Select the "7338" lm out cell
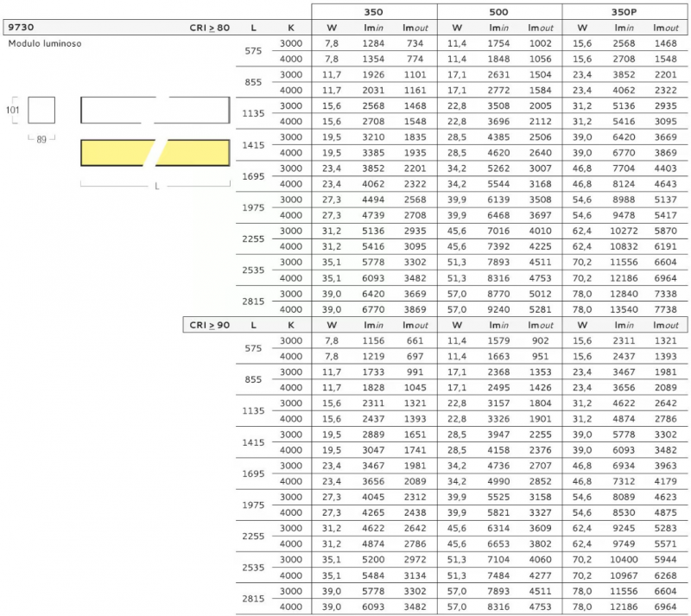Image resolution: width=691 pixels, height=616 pixels. 665,294
